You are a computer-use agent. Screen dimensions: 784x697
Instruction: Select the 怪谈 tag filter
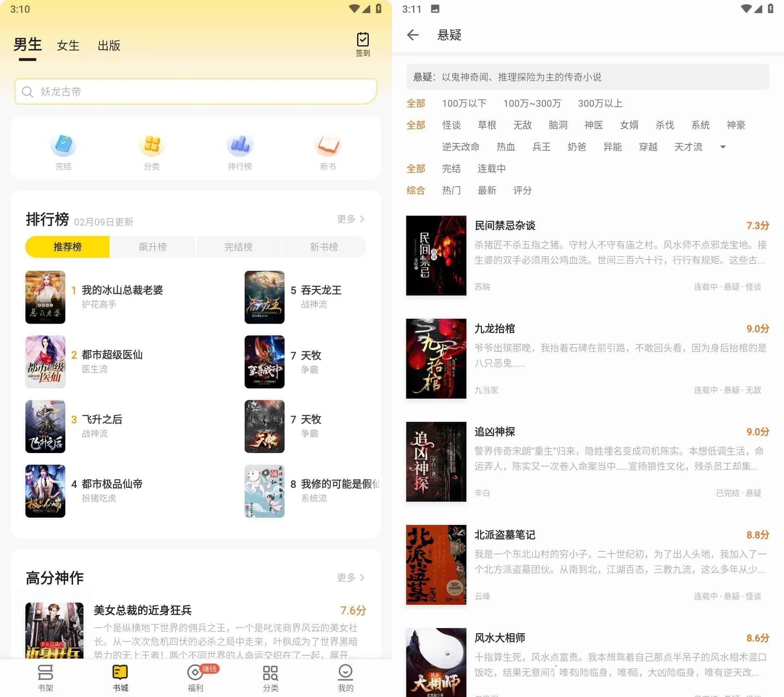pyautogui.click(x=451, y=126)
